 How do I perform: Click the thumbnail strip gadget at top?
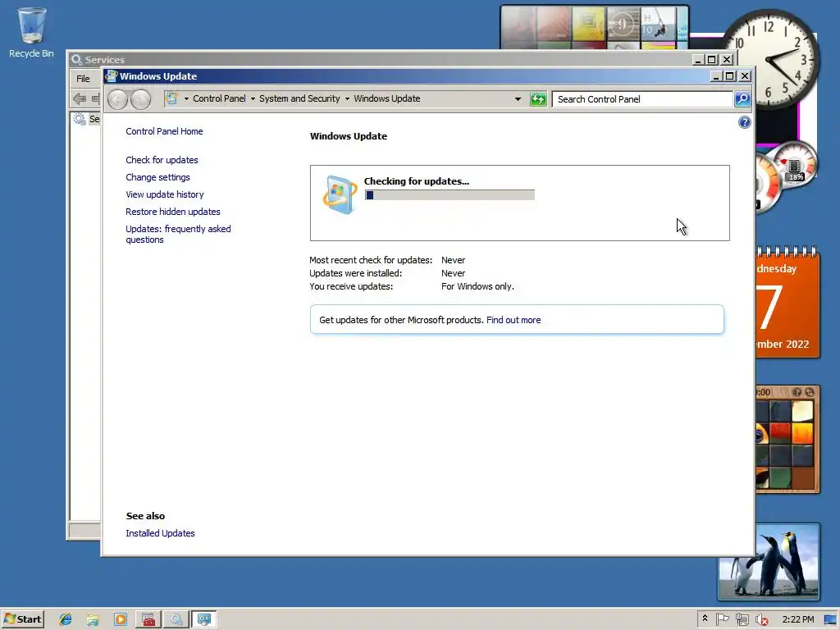[x=595, y=27]
